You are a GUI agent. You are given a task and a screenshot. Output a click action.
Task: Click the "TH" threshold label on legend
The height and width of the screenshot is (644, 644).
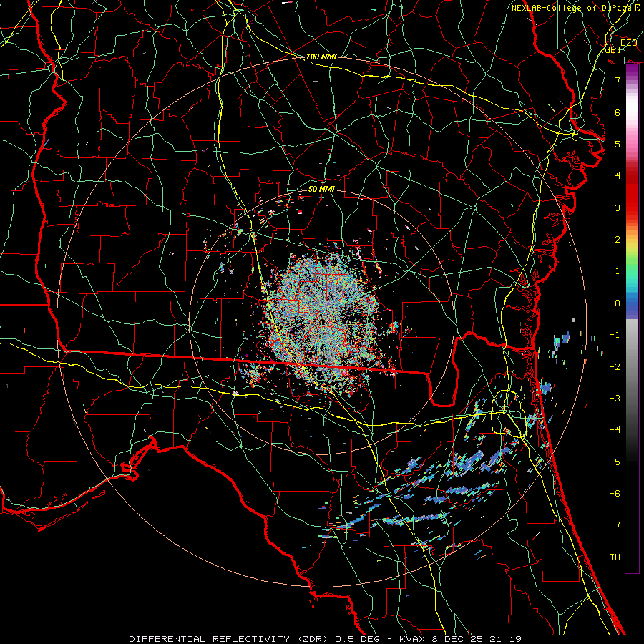pyautogui.click(x=615, y=557)
